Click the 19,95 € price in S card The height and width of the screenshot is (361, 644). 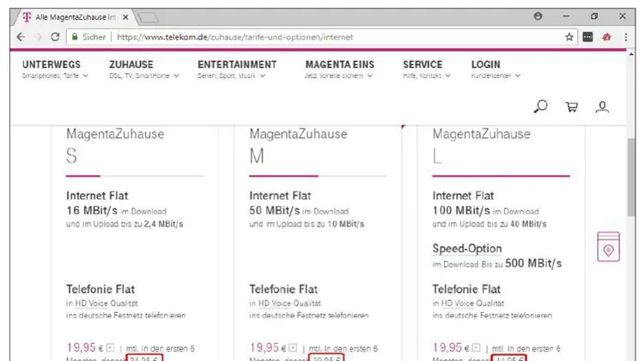(85, 347)
